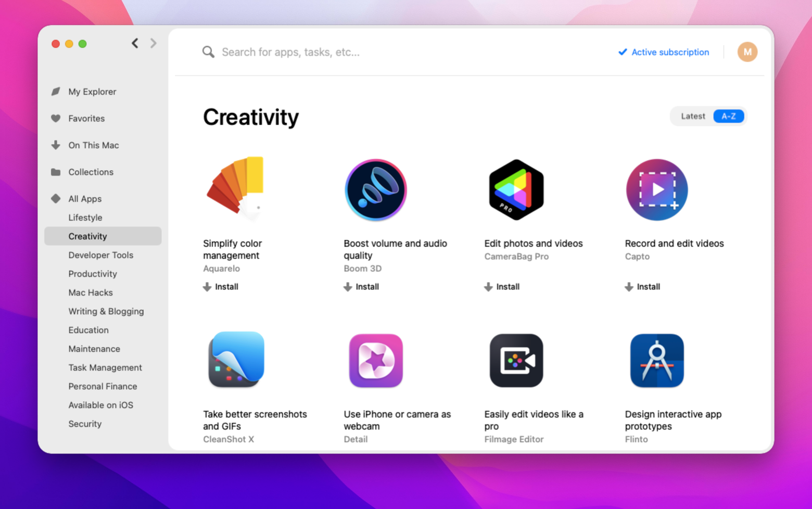Open My Explorer in sidebar

(92, 92)
